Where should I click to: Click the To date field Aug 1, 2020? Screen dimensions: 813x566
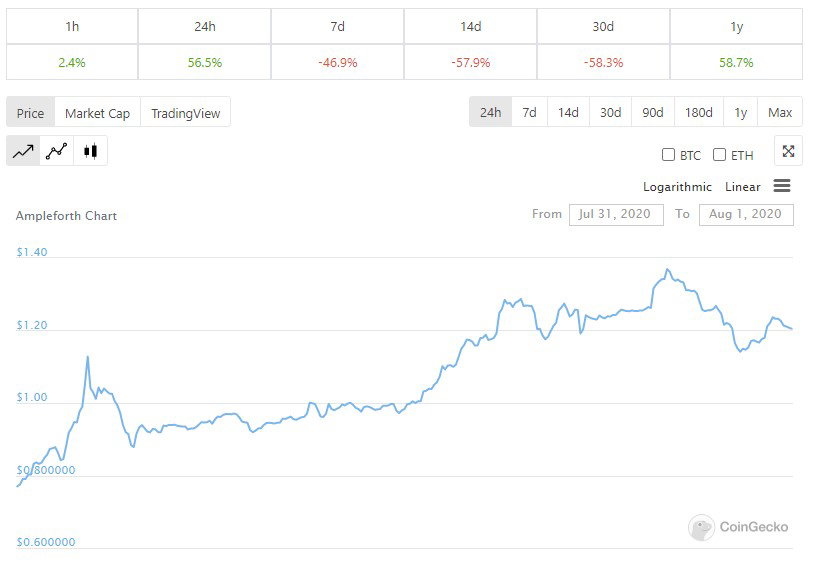pyautogui.click(x=746, y=215)
